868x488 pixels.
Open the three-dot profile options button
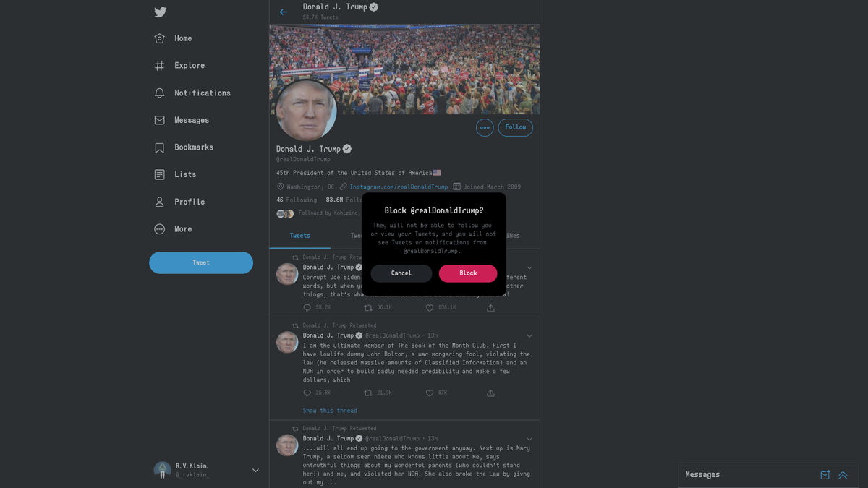(485, 127)
